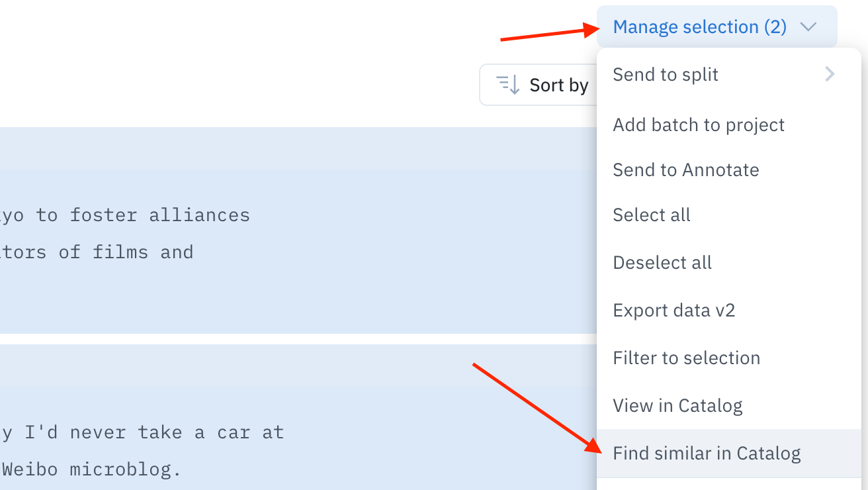Expand the Send to split submenu arrow
This screenshot has height=490, width=868.
[x=830, y=74]
